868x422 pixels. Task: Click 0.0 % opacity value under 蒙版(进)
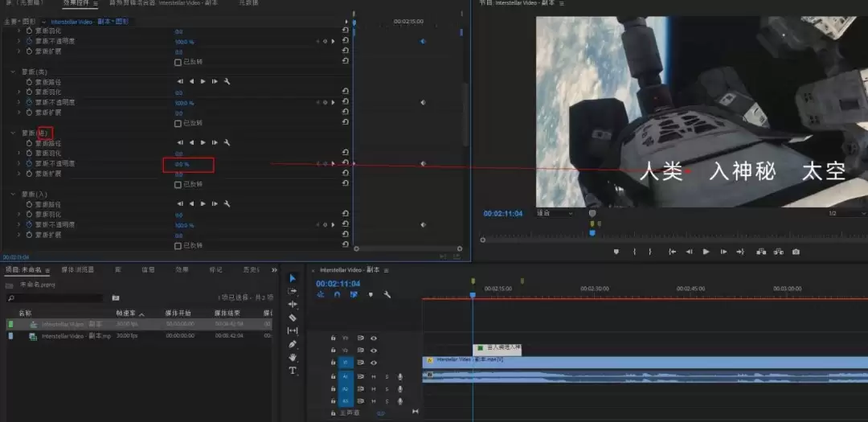(x=182, y=165)
